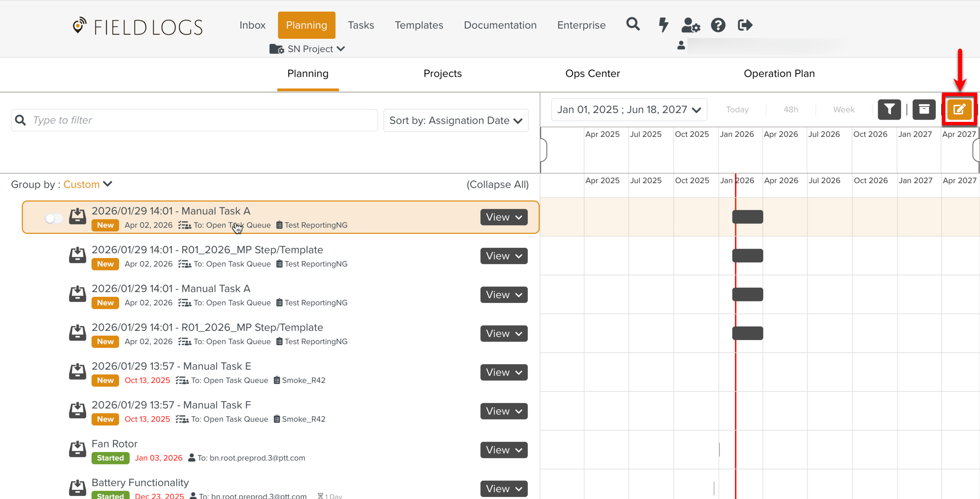The height and width of the screenshot is (499, 980).
Task: Click the archive box icon
Action: pos(924,109)
